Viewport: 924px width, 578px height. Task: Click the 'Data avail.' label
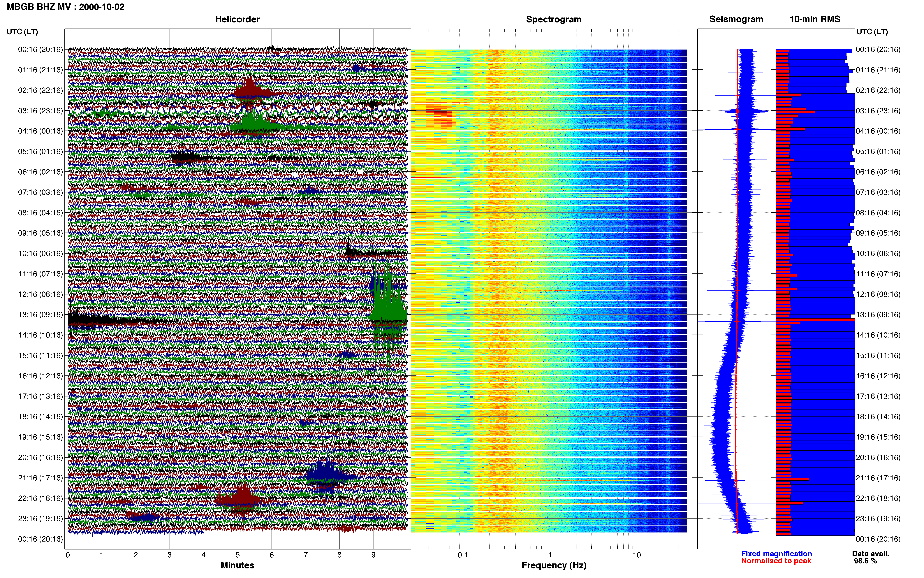click(x=870, y=554)
